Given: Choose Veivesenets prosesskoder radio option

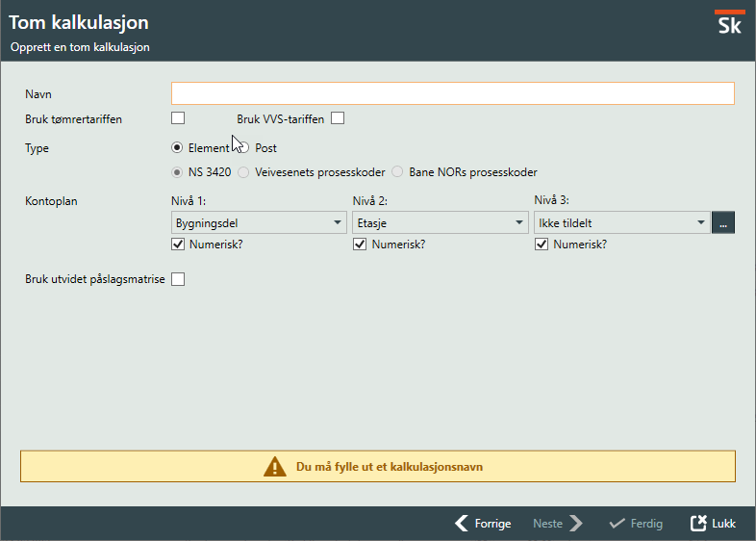Looking at the screenshot, I should point(244,172).
